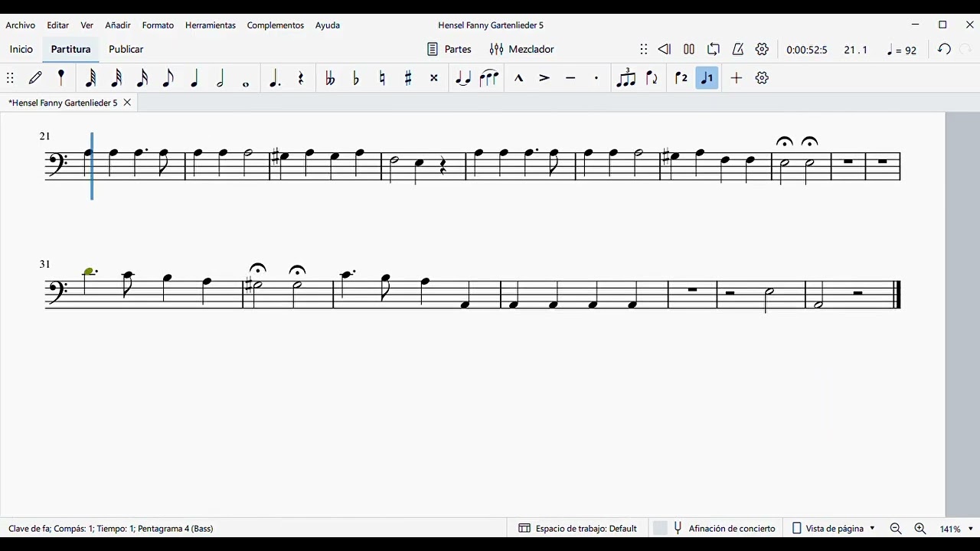Open the Complementos menu
Screen dimensions: 980x551
pos(276,25)
